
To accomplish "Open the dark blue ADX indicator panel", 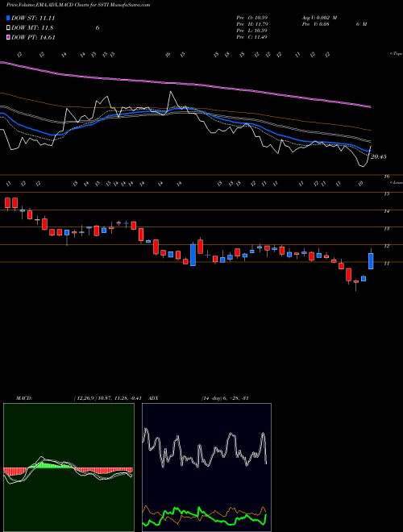I will (x=206, y=468).
